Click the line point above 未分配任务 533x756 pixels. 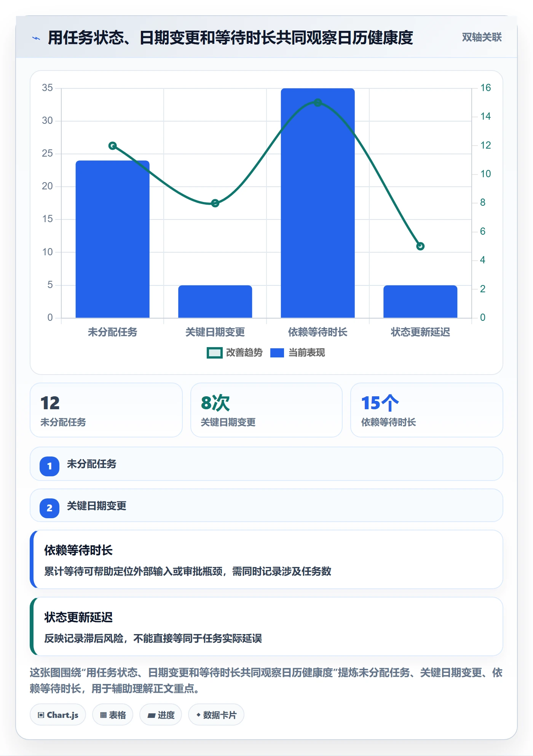pyautogui.click(x=112, y=146)
